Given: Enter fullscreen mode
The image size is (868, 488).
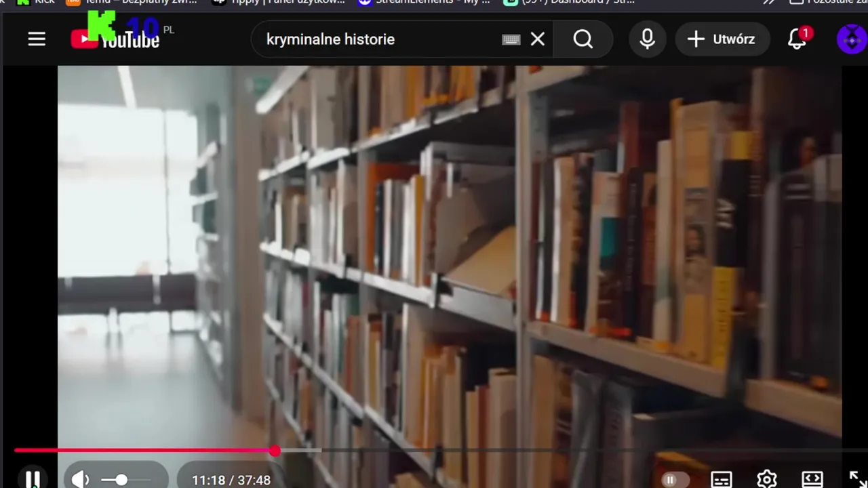Looking at the screenshot, I should click(x=857, y=480).
